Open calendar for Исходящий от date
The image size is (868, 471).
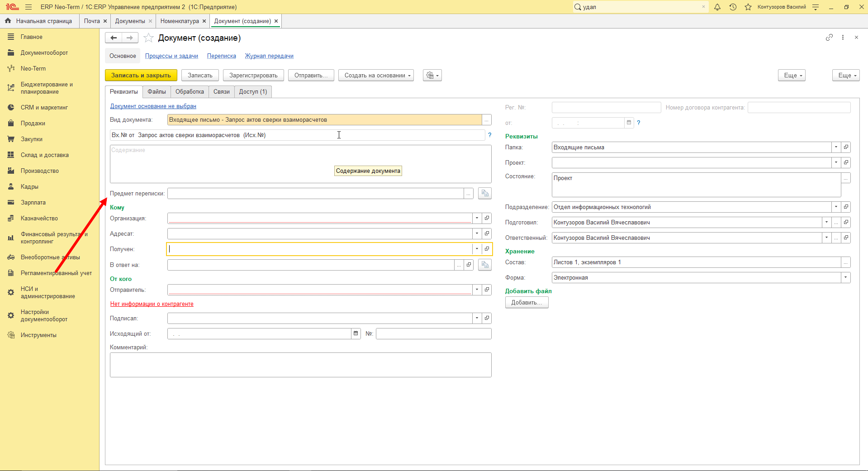click(356, 333)
